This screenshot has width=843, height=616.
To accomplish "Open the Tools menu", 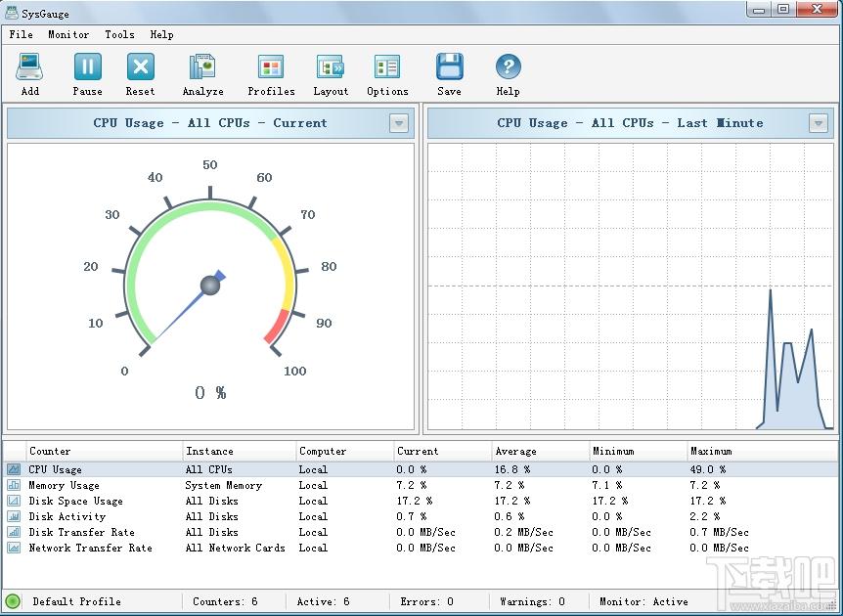I will 119,34.
